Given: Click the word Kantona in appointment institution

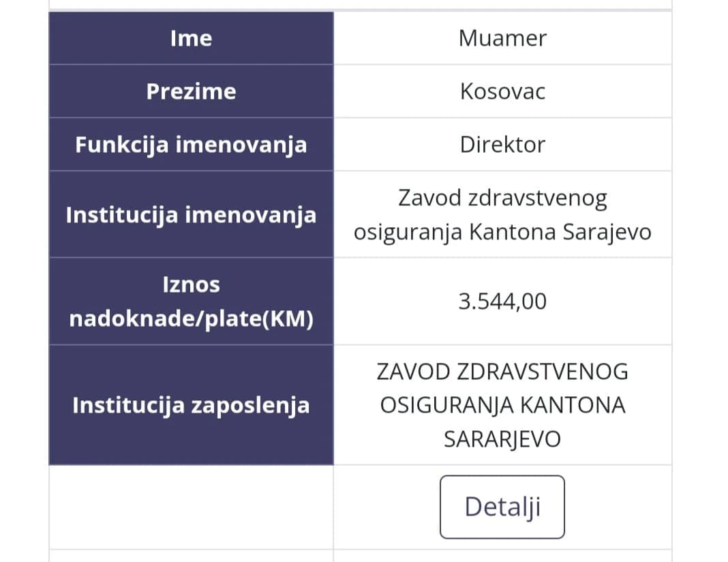Looking at the screenshot, I should (512, 231).
